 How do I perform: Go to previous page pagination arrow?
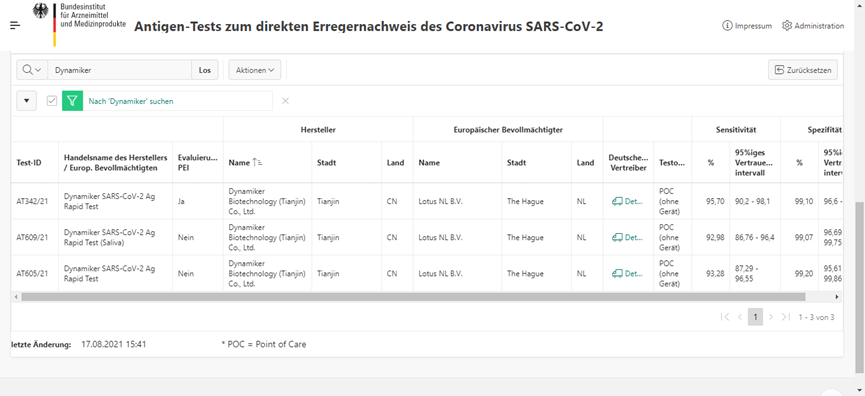point(740,317)
